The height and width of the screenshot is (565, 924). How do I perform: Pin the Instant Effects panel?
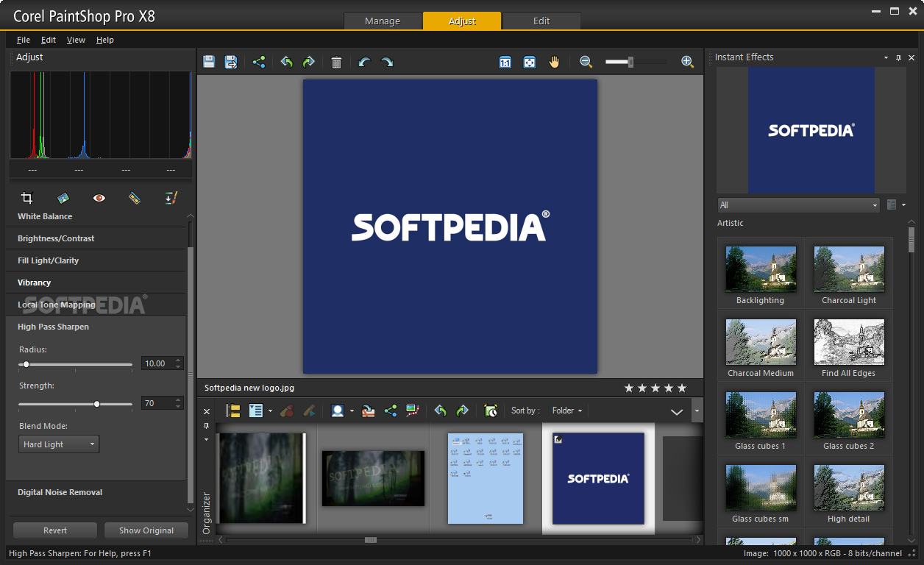pyautogui.click(x=899, y=57)
